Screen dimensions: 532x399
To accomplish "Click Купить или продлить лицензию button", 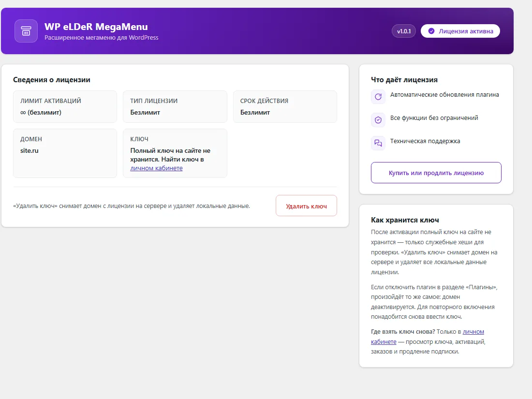I will click(x=436, y=173).
